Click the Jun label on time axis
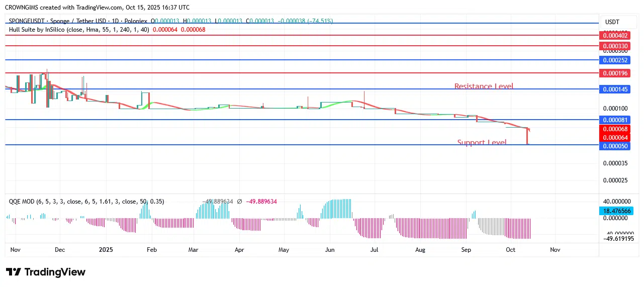Viewport: 644px width, 287px height. (x=330, y=249)
